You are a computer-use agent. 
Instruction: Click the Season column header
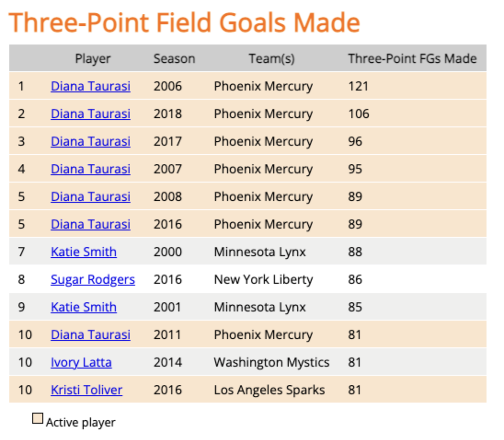174,58
